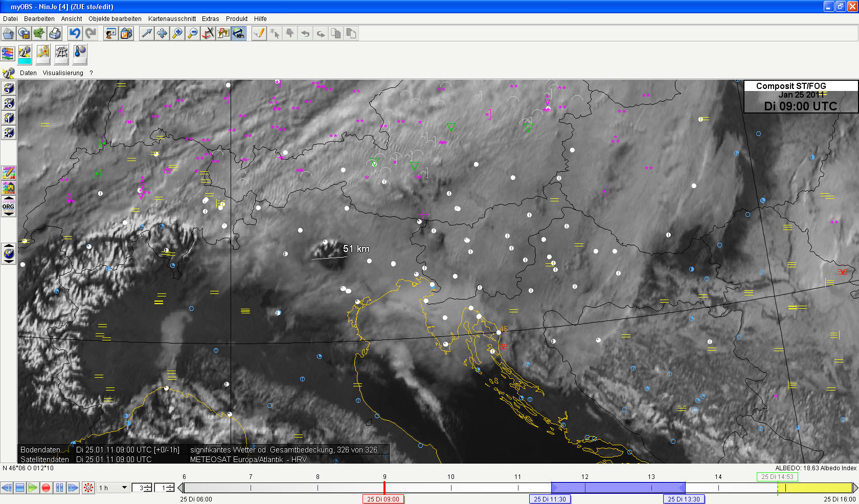Click the orange pencil edit tool
Screen dimensions: 859x504
point(259,34)
